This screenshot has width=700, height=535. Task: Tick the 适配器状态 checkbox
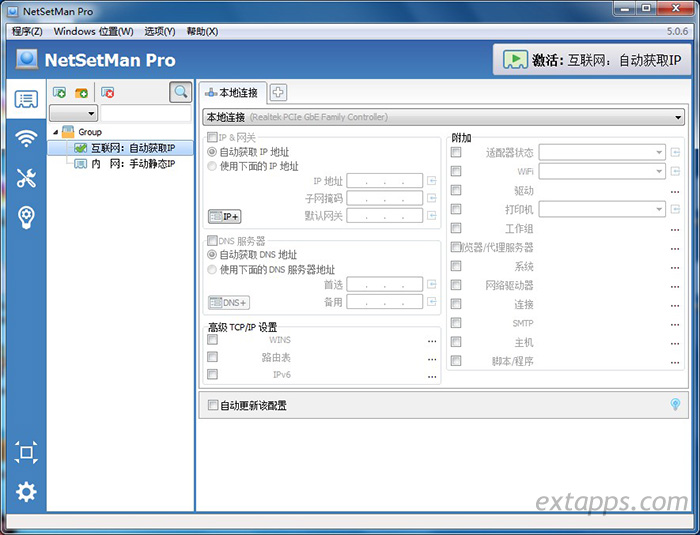click(456, 152)
